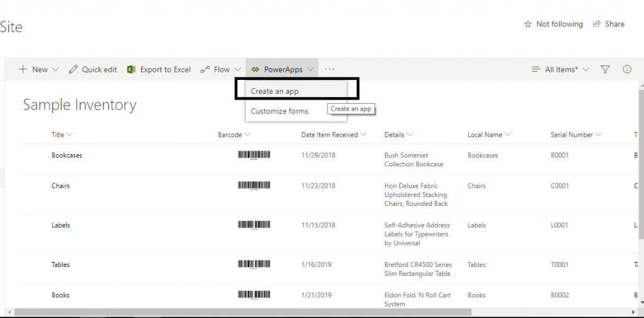
Task: Open the Books item title
Action: 60,295
